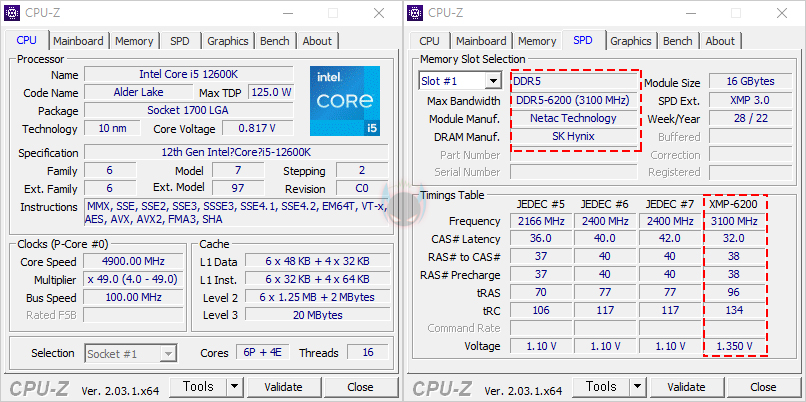This screenshot has height=402, width=806.
Task: Click the Threads value 16
Action: [x=368, y=352]
